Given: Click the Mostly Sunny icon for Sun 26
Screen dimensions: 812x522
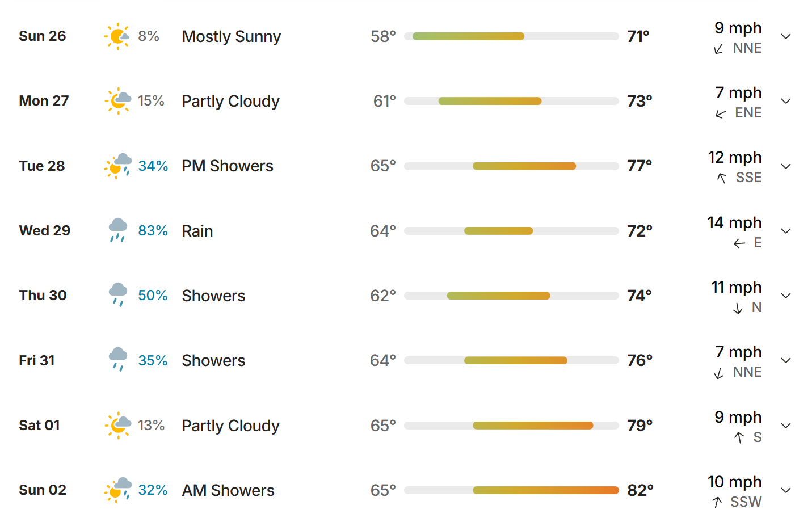Looking at the screenshot, I should [117, 36].
